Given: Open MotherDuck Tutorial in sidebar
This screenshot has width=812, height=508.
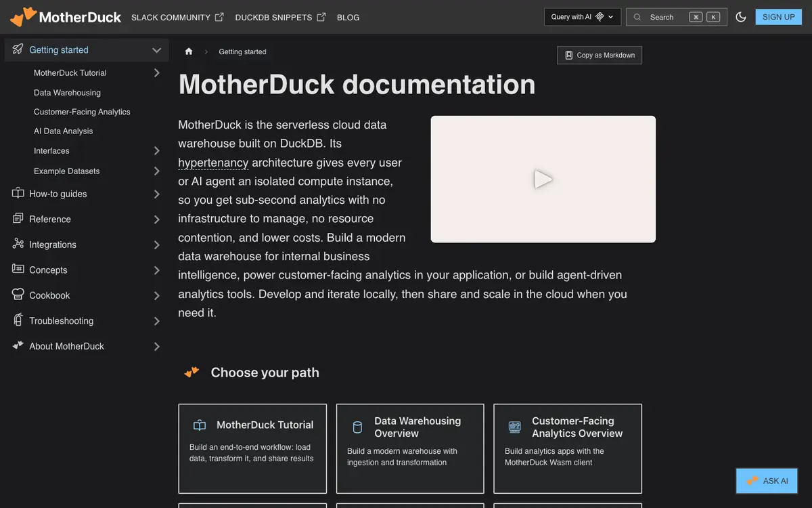Looking at the screenshot, I should [x=70, y=72].
